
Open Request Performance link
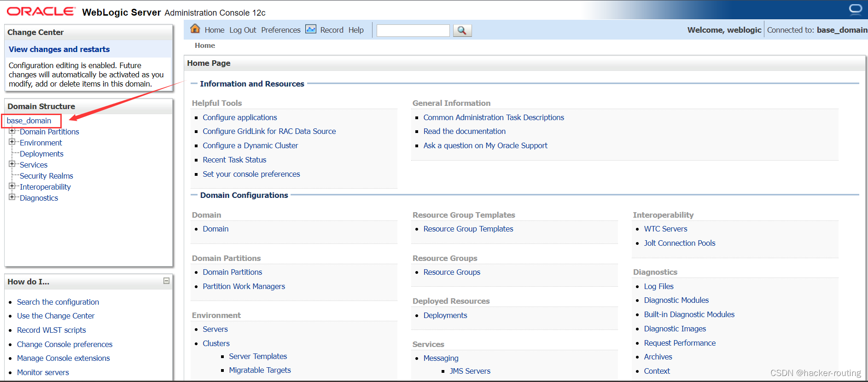[680, 343]
